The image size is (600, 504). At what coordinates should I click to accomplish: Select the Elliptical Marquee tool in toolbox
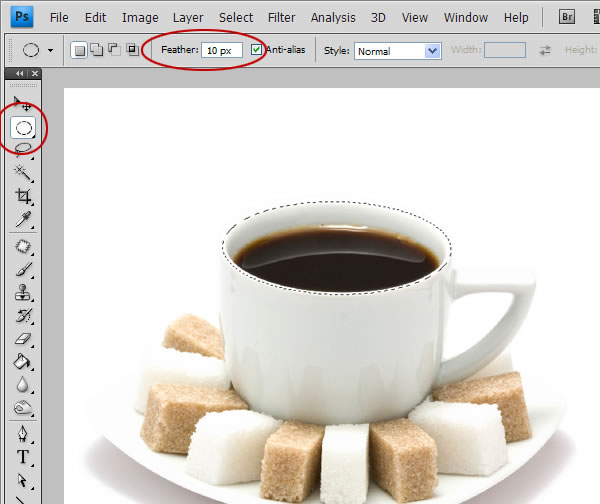[x=23, y=127]
